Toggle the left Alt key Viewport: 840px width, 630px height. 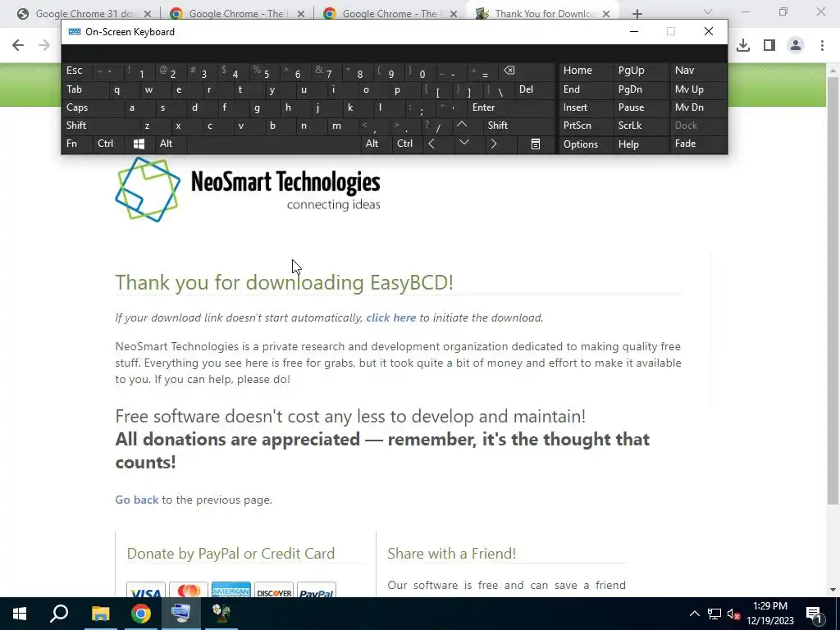pyautogui.click(x=171, y=144)
